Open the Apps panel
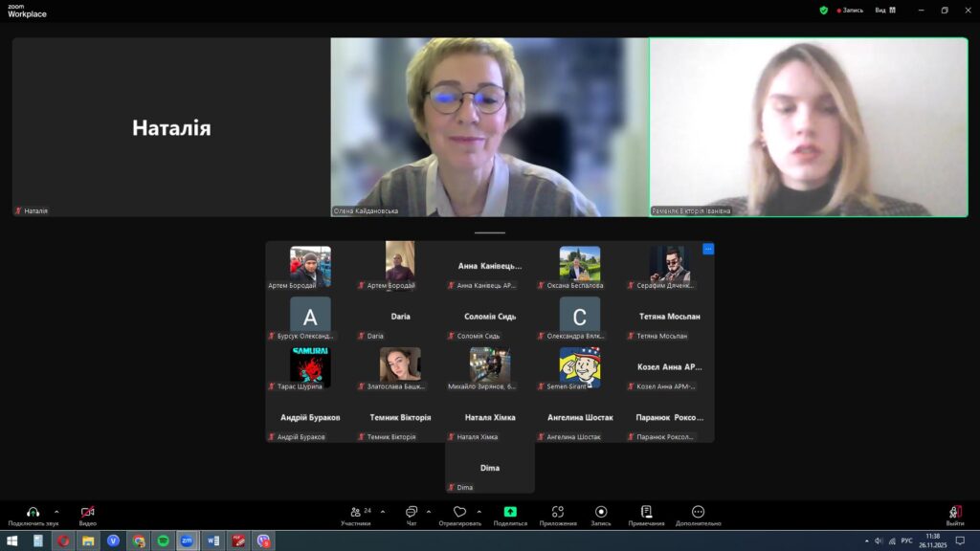 558,512
